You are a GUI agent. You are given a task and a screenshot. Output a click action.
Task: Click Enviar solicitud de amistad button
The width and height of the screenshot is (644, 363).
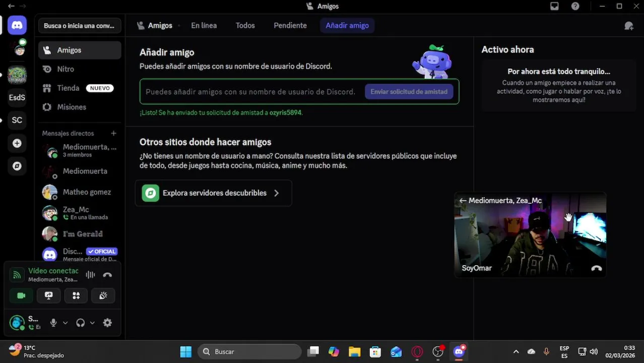(409, 92)
